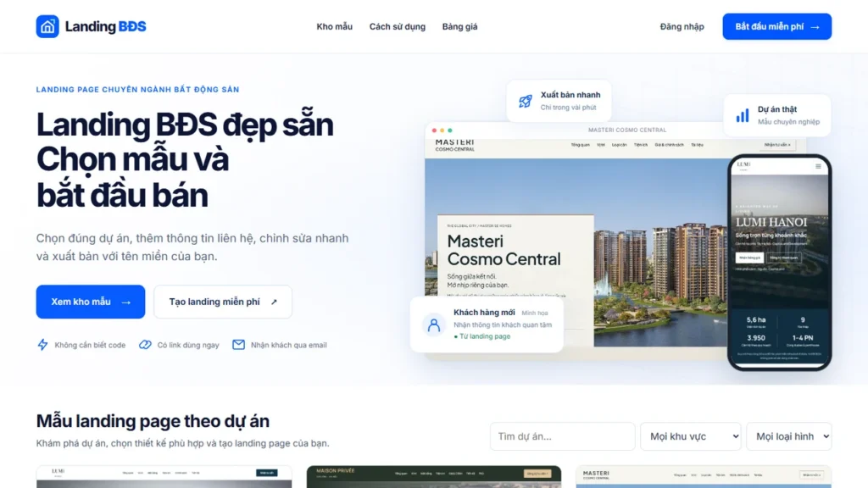This screenshot has height=488, width=868.
Task: Click the hamburger menu icon in LUMI phone mockup
Action: 818,166
